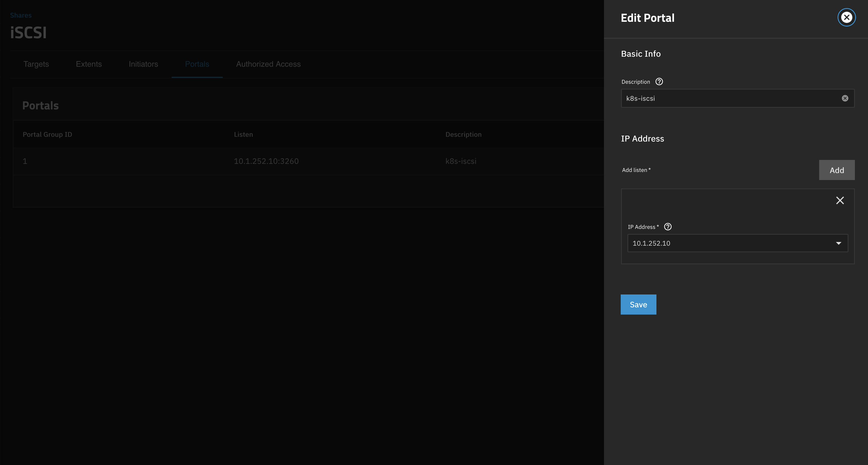Go to the Initiators tab

(143, 64)
